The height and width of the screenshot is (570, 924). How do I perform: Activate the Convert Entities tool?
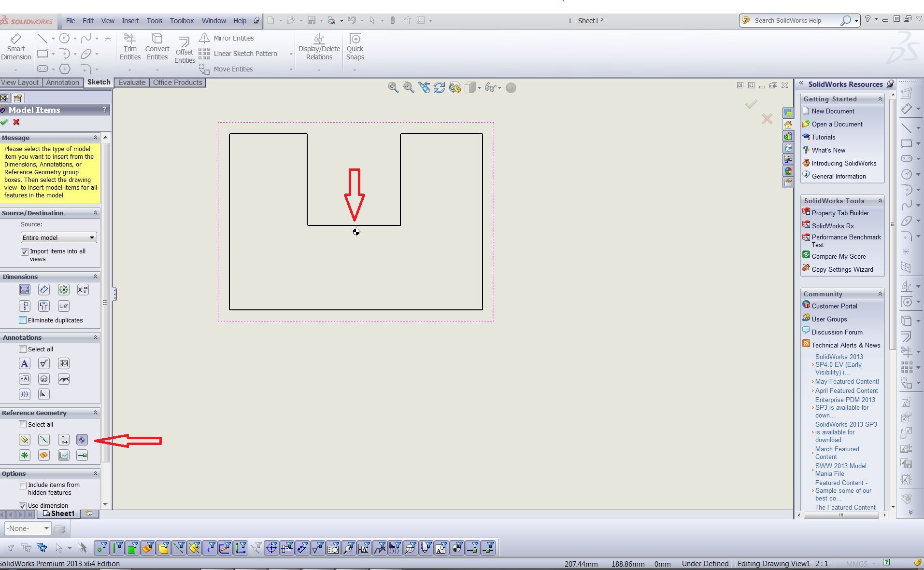157,47
